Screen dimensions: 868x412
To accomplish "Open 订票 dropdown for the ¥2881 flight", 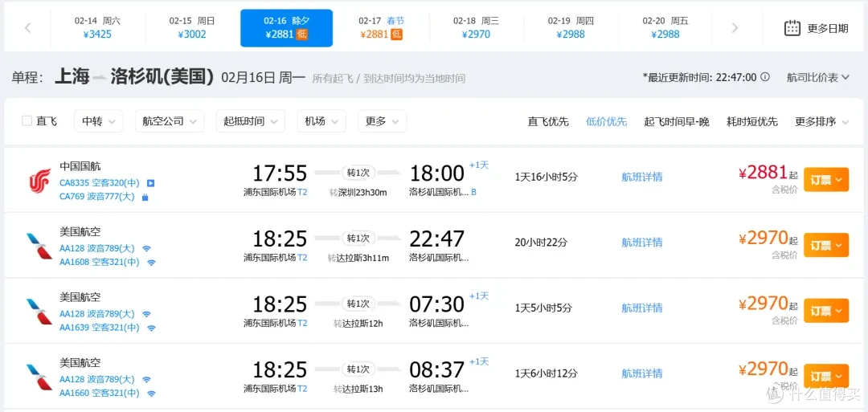I will pyautogui.click(x=826, y=180).
